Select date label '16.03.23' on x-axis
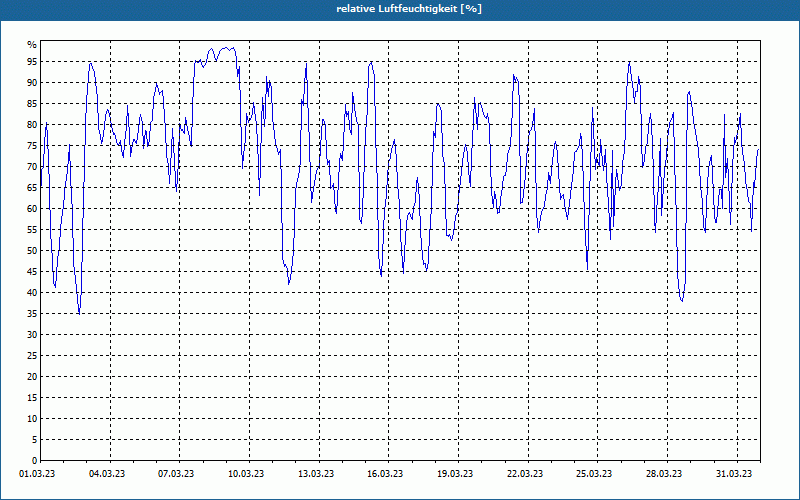This screenshot has width=800, height=500. [385, 474]
